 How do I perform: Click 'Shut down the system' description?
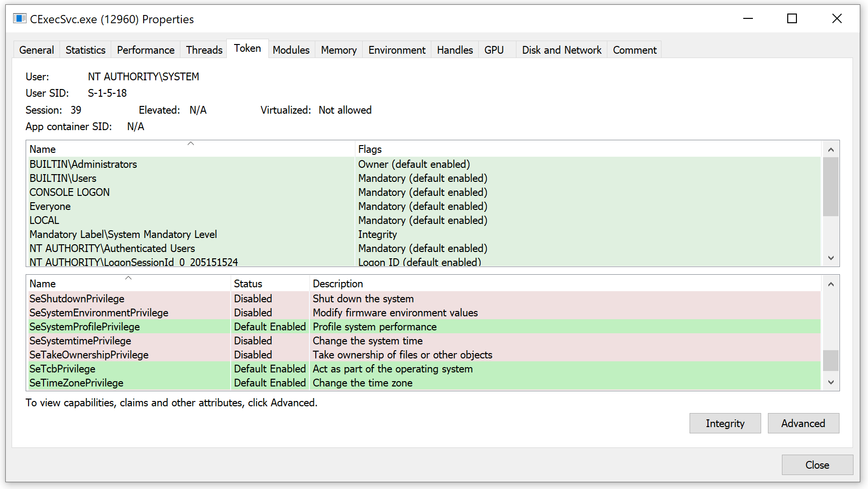(363, 298)
